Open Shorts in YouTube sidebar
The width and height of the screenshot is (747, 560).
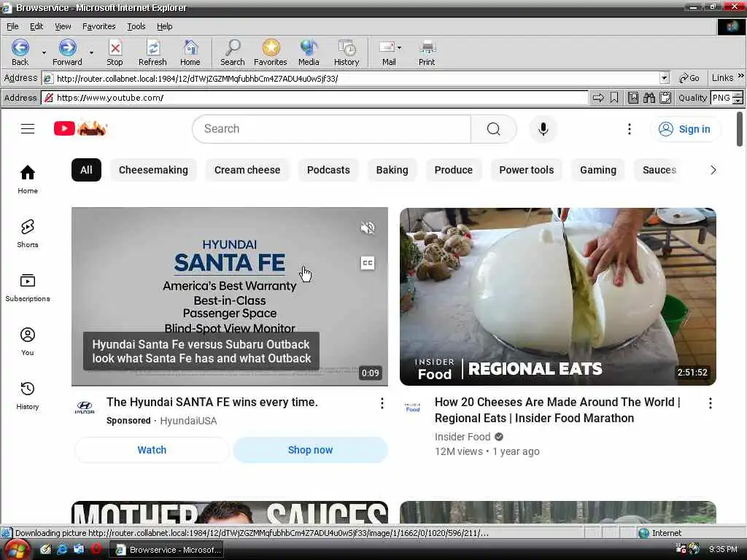click(28, 233)
